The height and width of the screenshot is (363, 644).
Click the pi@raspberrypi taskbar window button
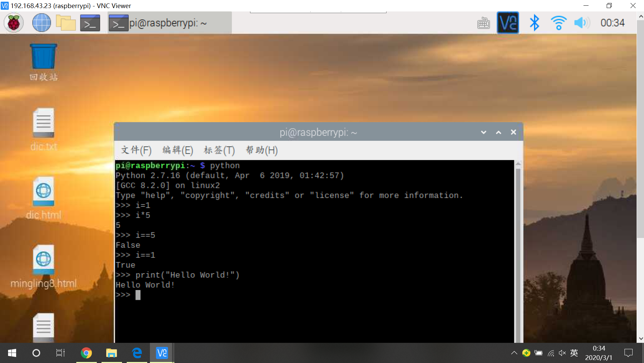point(170,23)
